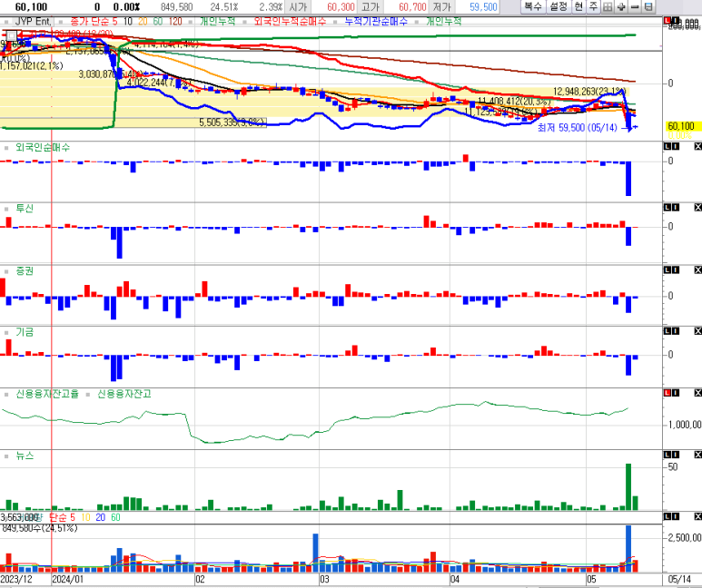Click the plus zoom-in icon in top toolbar

(x=621, y=6)
